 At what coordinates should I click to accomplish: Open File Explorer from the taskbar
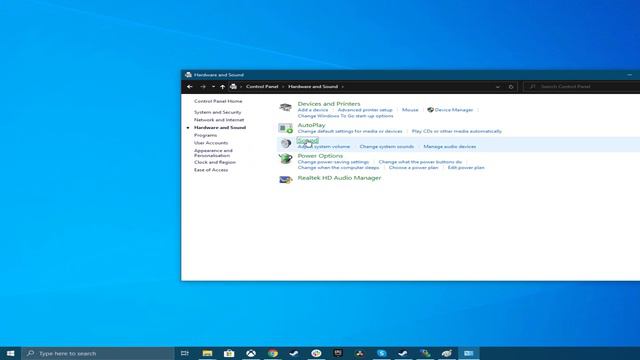click(207, 353)
